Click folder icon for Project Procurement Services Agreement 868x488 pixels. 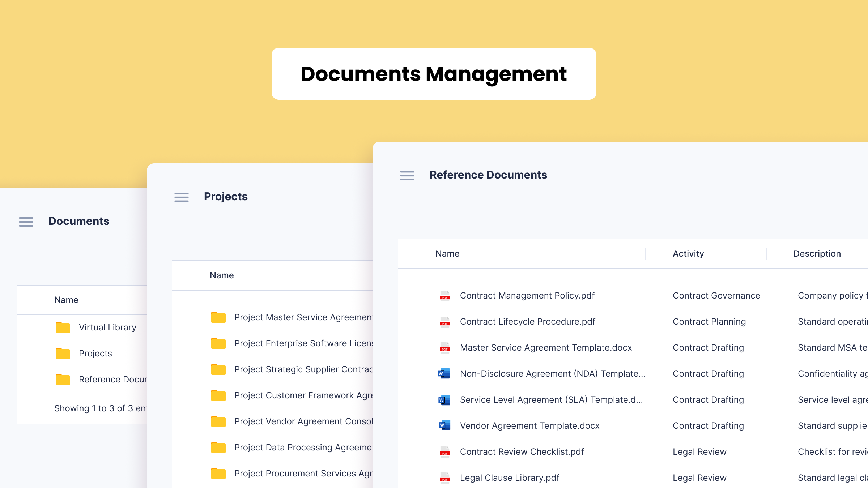(218, 473)
